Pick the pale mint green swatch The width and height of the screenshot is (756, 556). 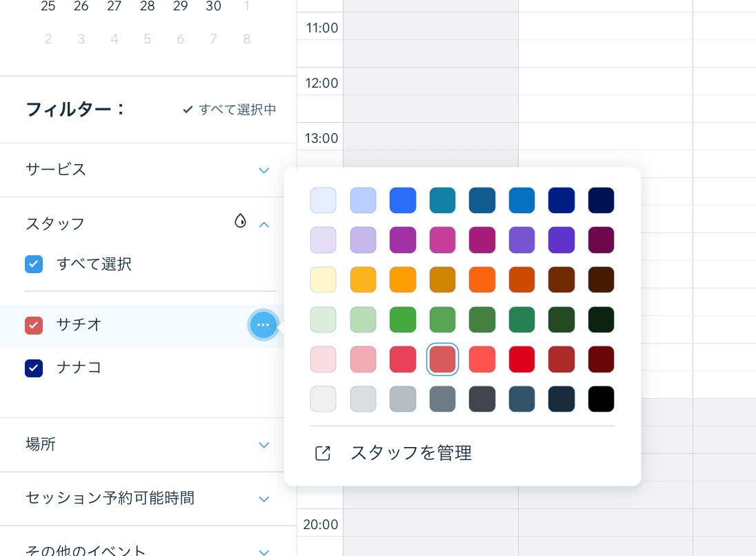tap(323, 319)
